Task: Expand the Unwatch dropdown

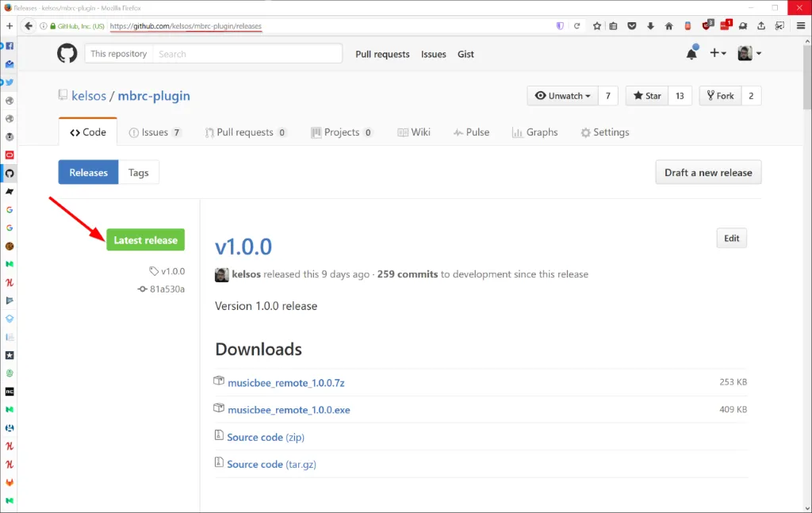Action: click(x=562, y=95)
